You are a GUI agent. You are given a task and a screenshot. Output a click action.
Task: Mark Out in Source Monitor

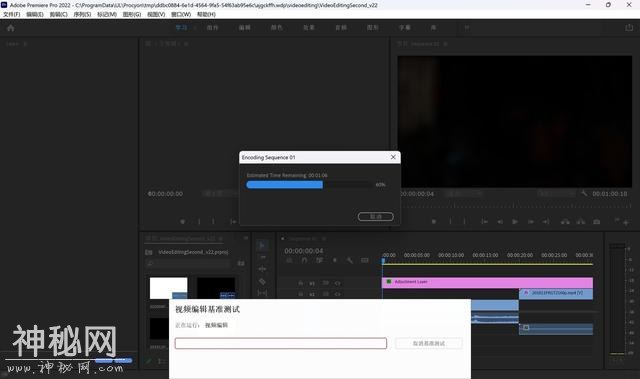tap(213, 222)
